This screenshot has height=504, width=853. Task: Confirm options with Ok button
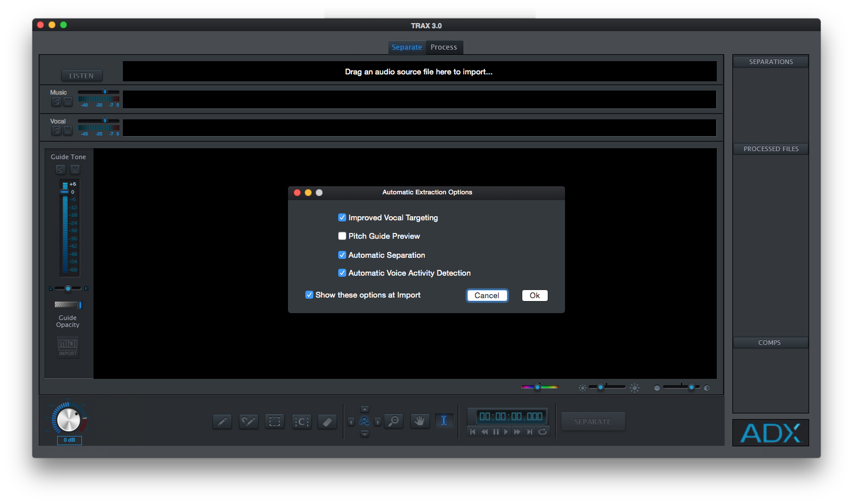535,295
